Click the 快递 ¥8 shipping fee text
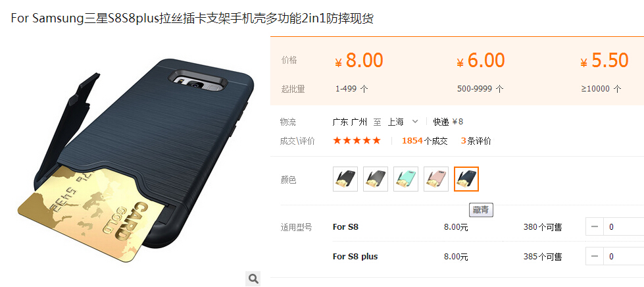Screen dimensions: 644x287 [448, 122]
